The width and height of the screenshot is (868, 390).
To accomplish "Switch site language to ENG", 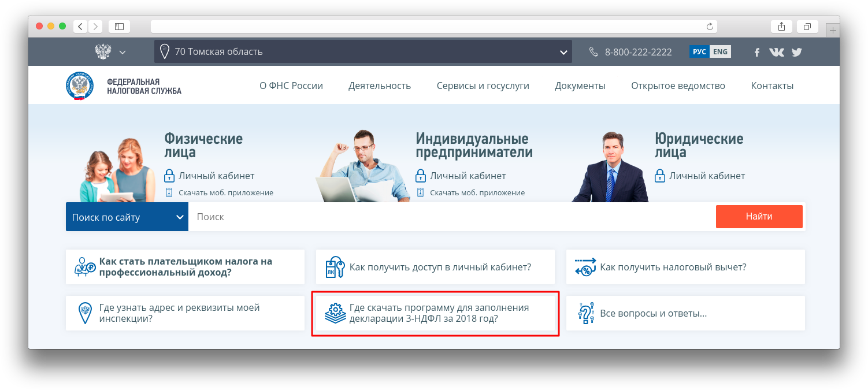I will (x=720, y=51).
